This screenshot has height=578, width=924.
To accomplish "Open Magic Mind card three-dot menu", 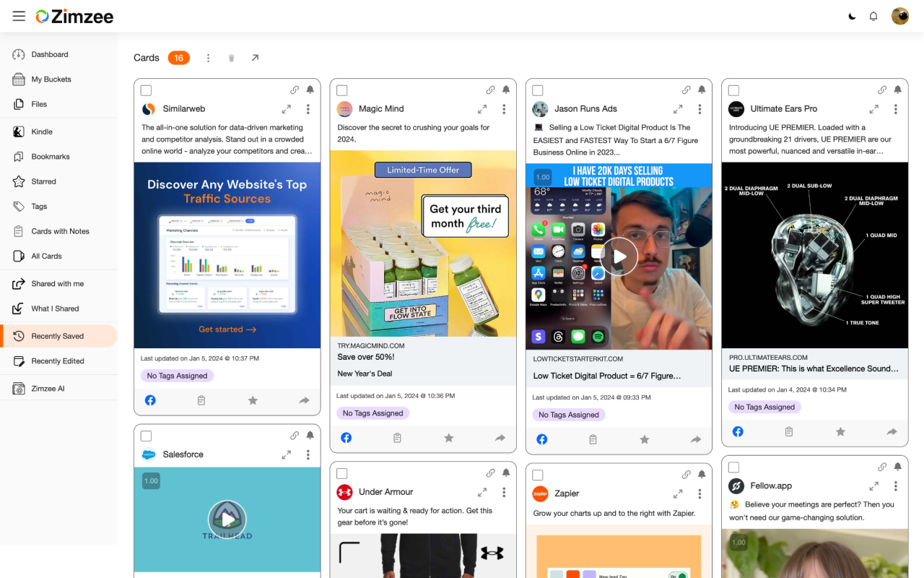I will 504,109.
